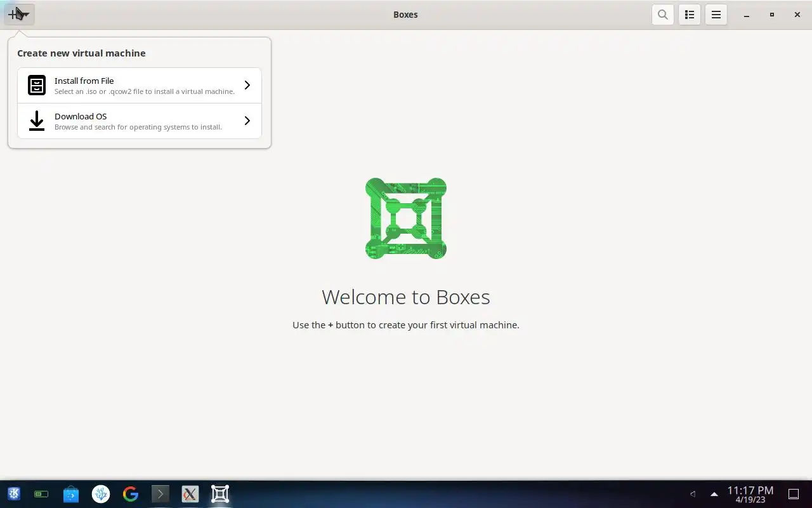Screen dimensions: 812x508
Task: Click the volume tray icon
Action: [693, 494]
